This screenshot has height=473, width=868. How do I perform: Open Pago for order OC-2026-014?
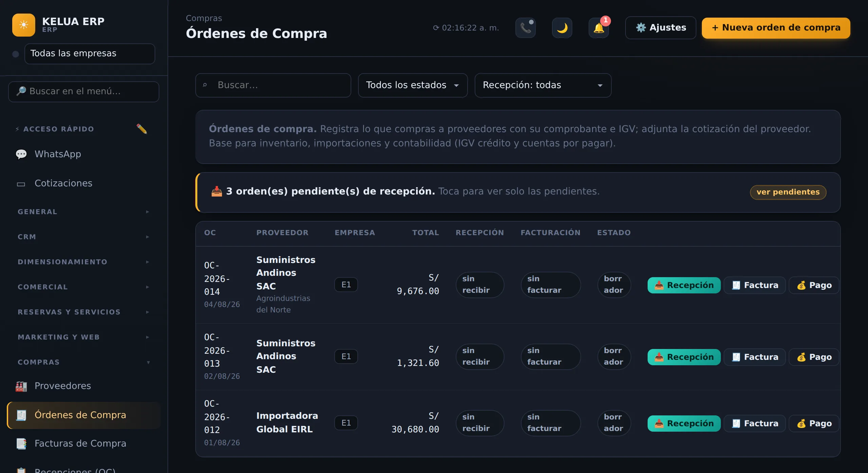814,285
